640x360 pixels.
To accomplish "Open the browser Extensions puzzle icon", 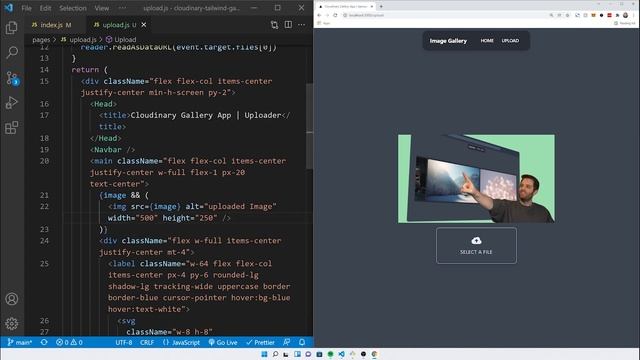I will (618, 15).
